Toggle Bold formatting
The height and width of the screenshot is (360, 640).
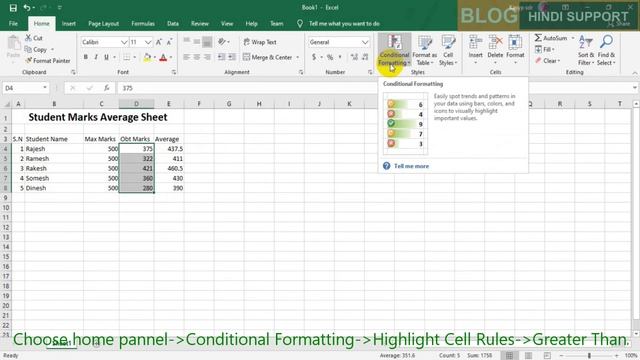86,57
